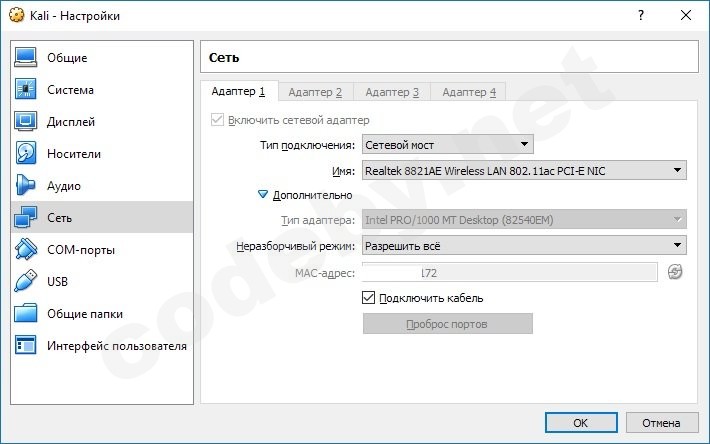Select the Интерфейс пользователя icon
The image size is (710, 444).
click(25, 345)
